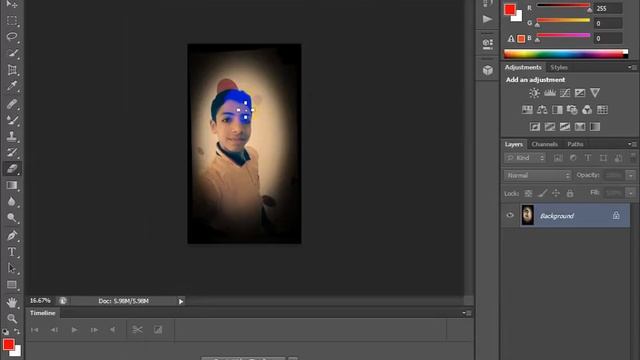Select the Gradient tool
This screenshot has width=640, height=360.
pos(12,185)
